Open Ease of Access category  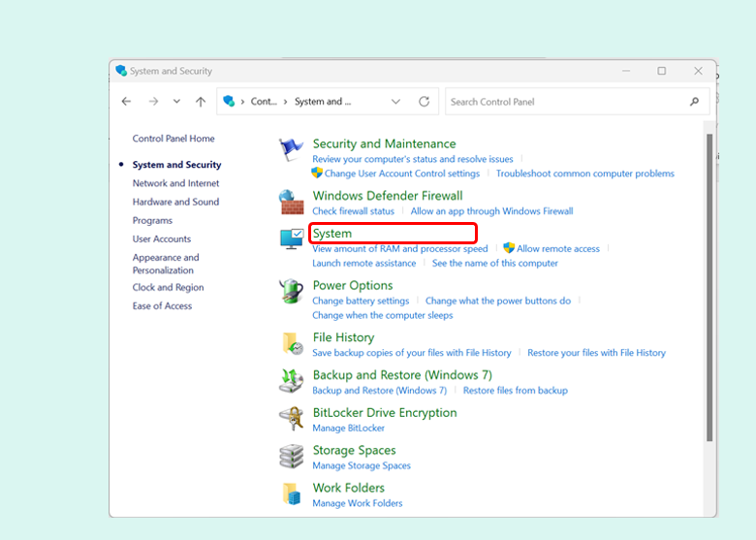coord(162,305)
